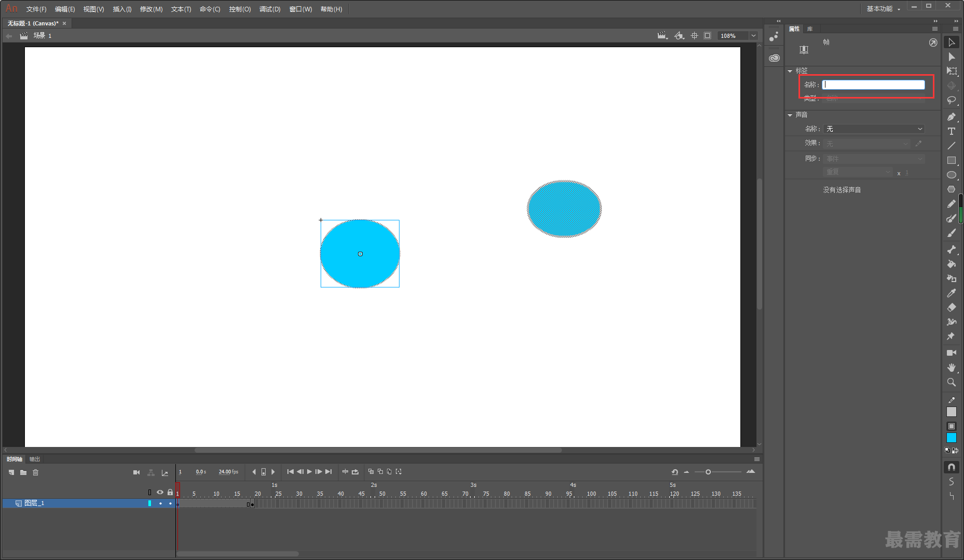This screenshot has width=964, height=560.
Task: Create a new layer folder
Action: [23, 472]
